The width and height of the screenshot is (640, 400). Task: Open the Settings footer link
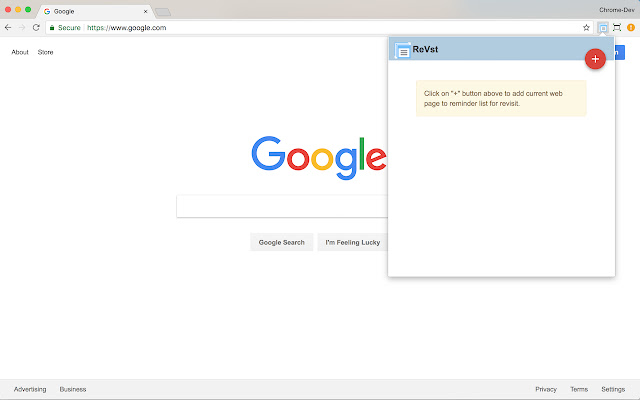pyautogui.click(x=613, y=389)
